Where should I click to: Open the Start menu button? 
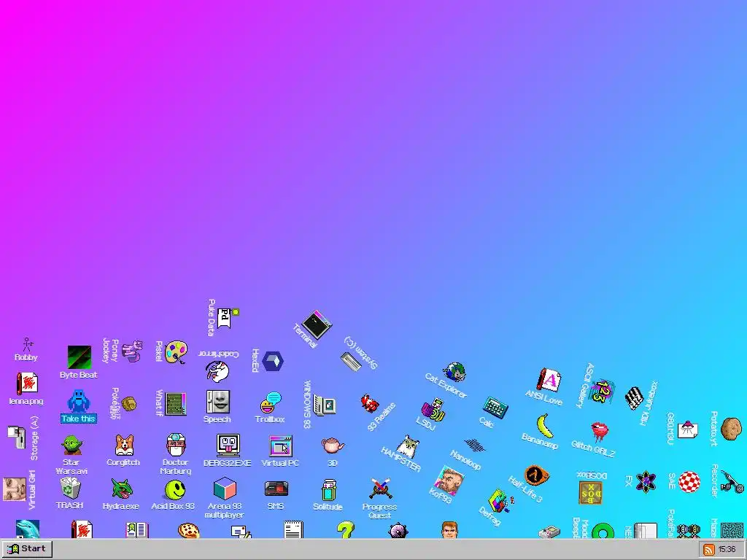(x=27, y=549)
